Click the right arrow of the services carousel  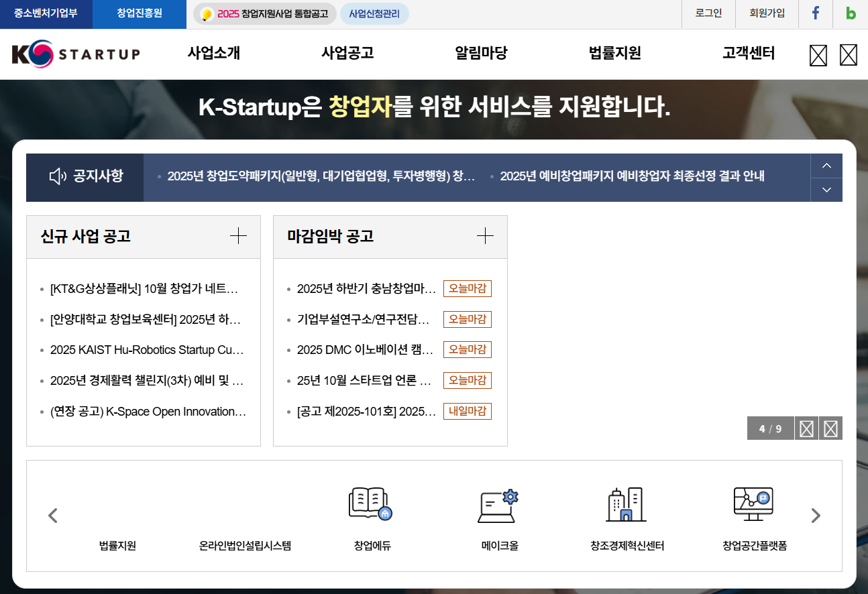[x=816, y=516]
